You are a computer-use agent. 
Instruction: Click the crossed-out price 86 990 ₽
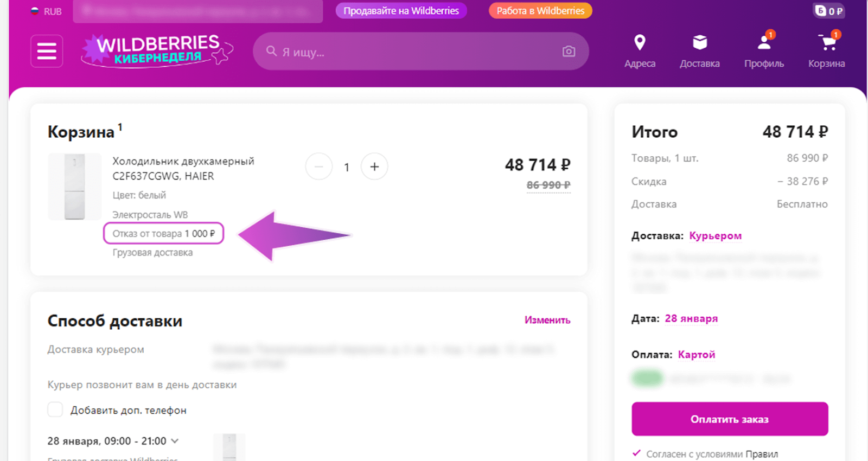pos(548,185)
